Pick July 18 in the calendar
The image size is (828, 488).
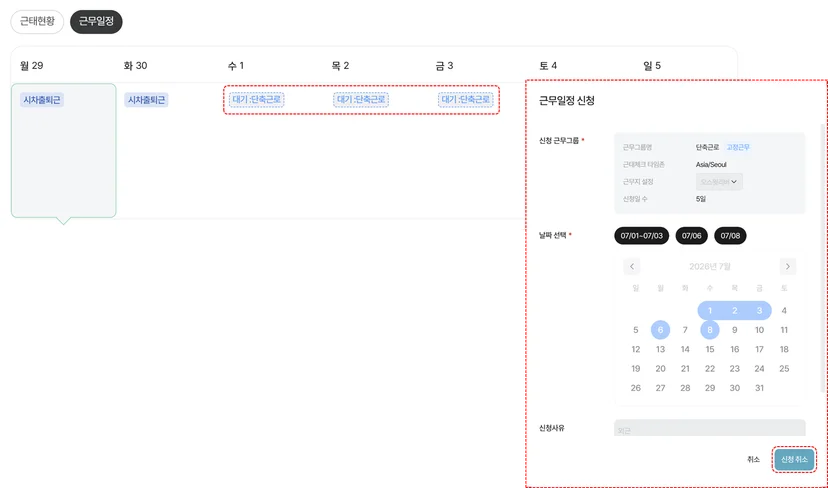click(784, 349)
